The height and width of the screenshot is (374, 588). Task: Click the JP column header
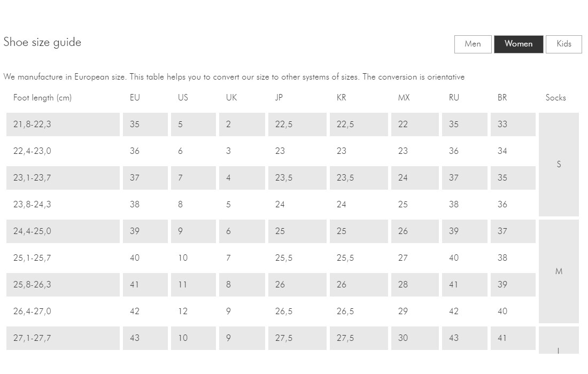[279, 98]
